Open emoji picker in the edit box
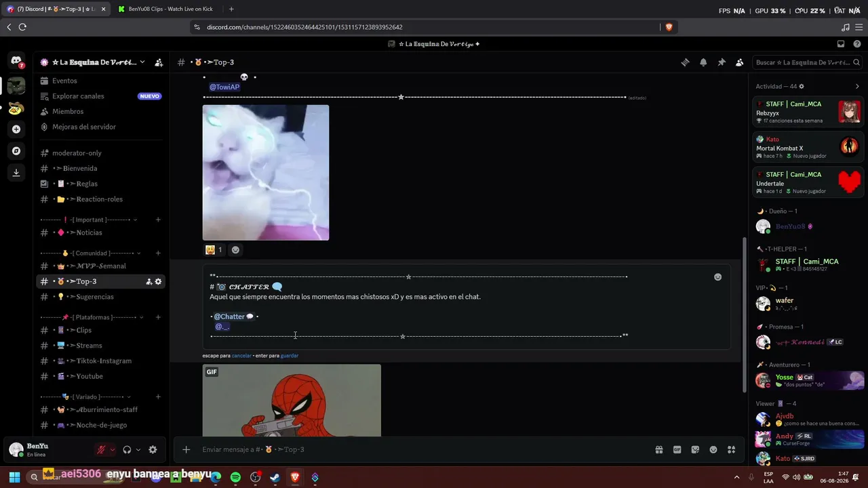This screenshot has height=488, width=868. click(717, 277)
